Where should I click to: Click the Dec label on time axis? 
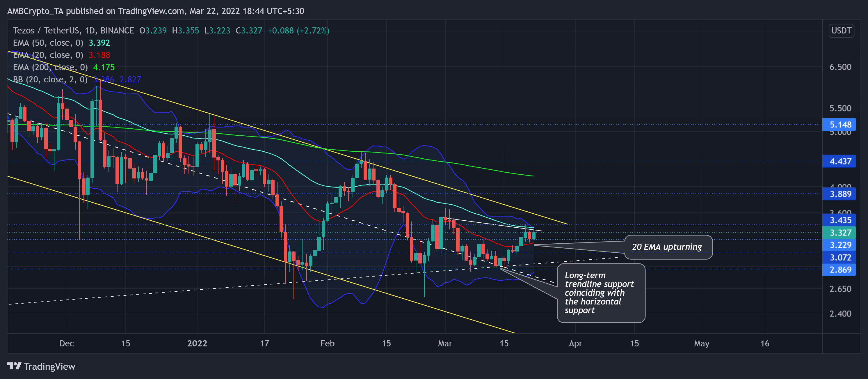click(67, 343)
